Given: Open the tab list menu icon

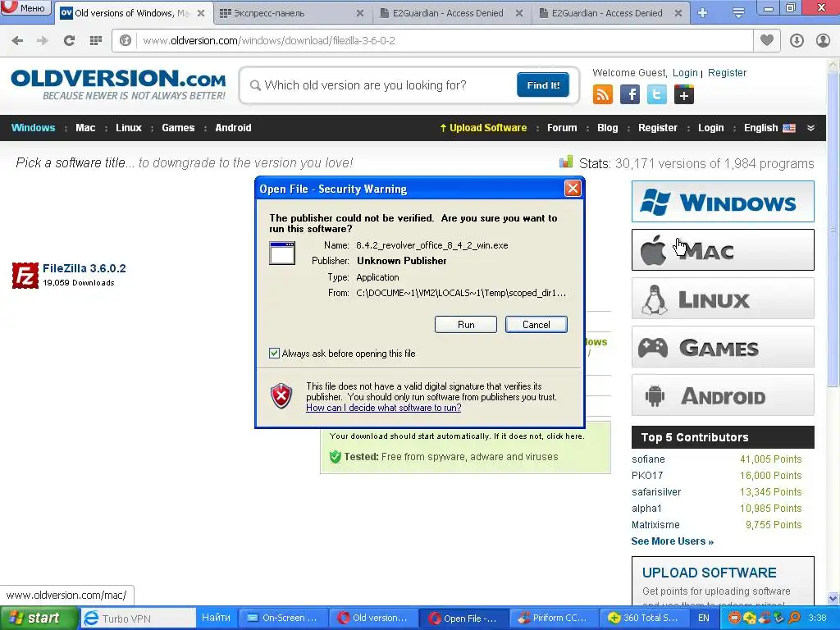Looking at the screenshot, I should point(738,13).
